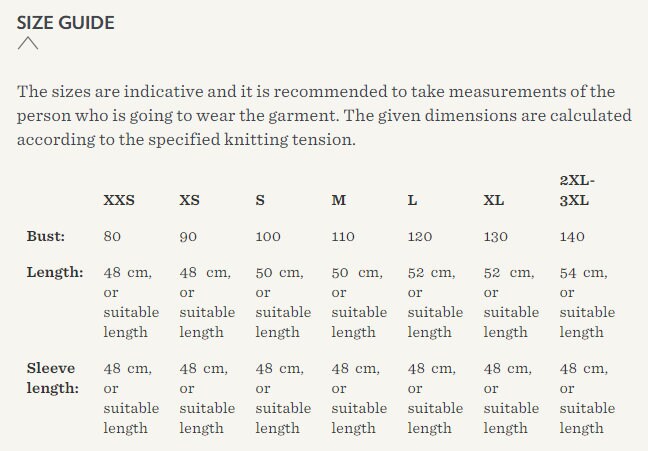Click bust value 140 for 2XL-3XL
648x451 pixels.
(x=572, y=237)
